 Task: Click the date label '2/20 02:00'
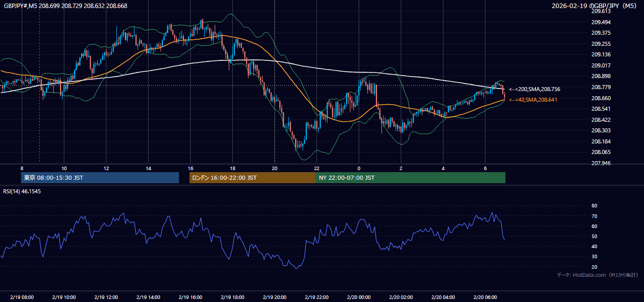pos(401,297)
